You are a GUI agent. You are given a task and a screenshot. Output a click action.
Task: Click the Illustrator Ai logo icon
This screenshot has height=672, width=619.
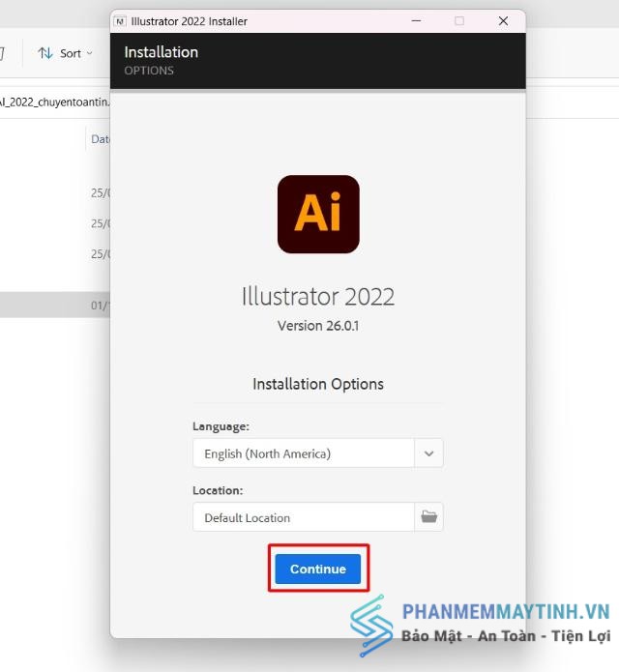click(318, 214)
